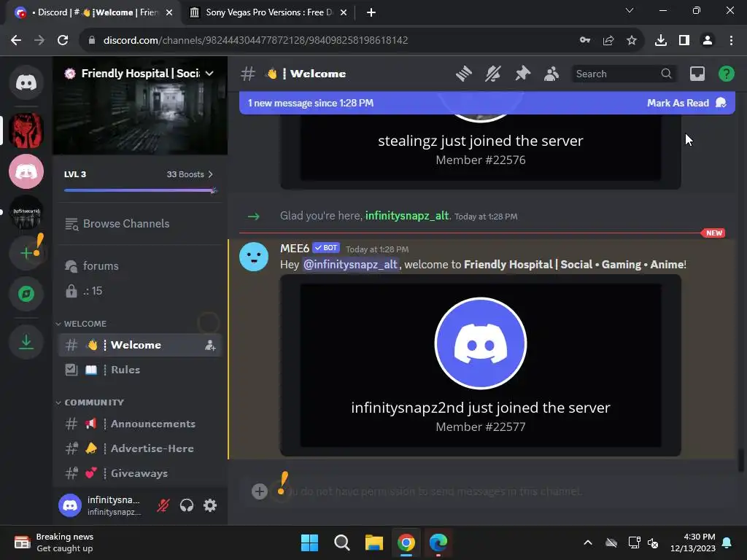
Task: Open Browse Channels
Action: (139, 224)
